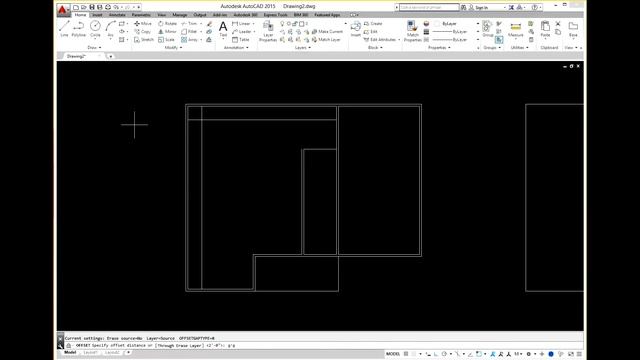Open the Insert ribbon tab
The image size is (640, 360).
click(x=97, y=15)
